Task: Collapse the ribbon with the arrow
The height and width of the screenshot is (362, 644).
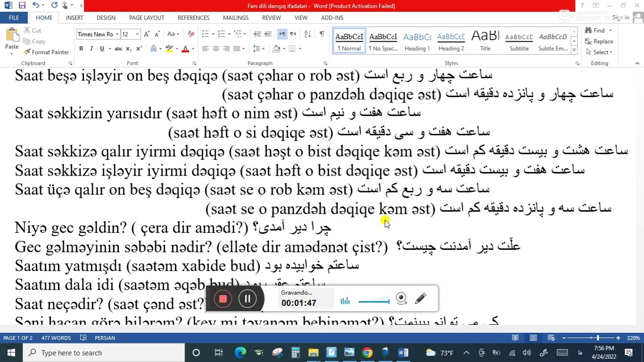Action: point(637,63)
